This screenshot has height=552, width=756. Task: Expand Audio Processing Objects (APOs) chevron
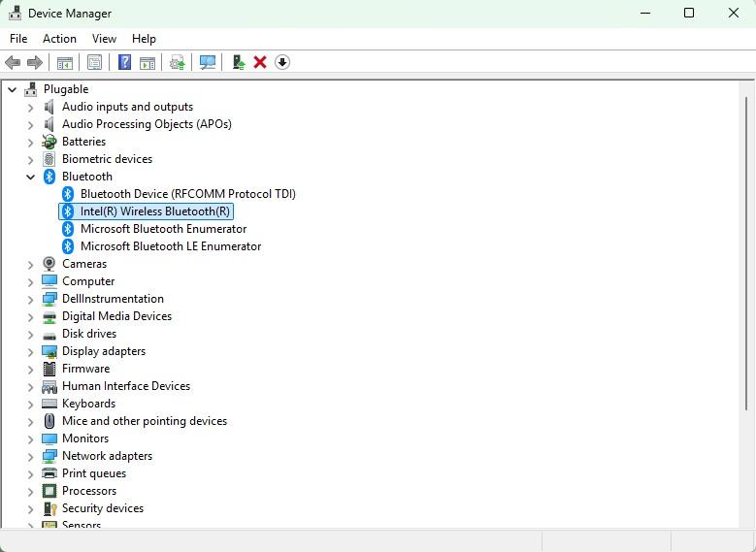[x=31, y=125]
